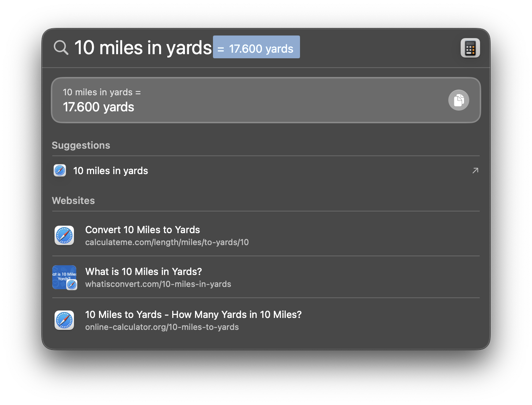The image size is (532, 405).
Task: Select the conversion result card
Action: pyautogui.click(x=266, y=100)
